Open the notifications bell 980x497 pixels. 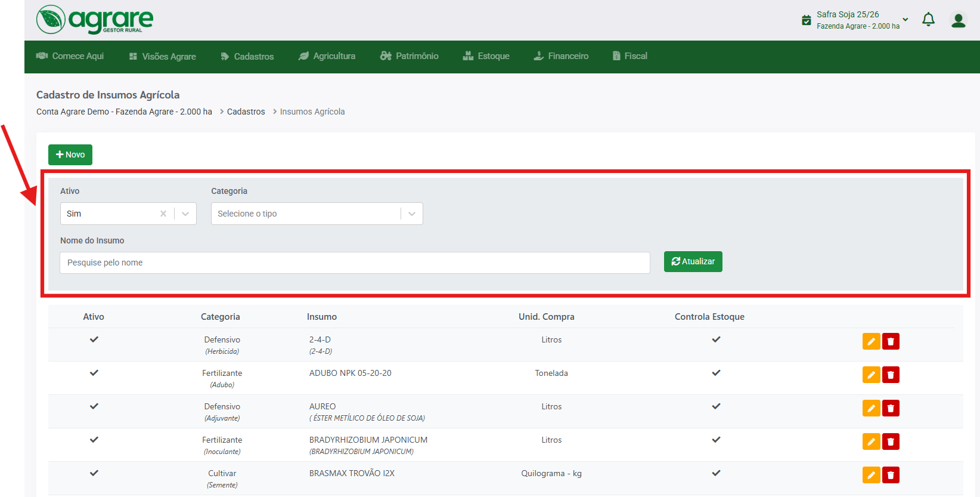click(x=928, y=20)
